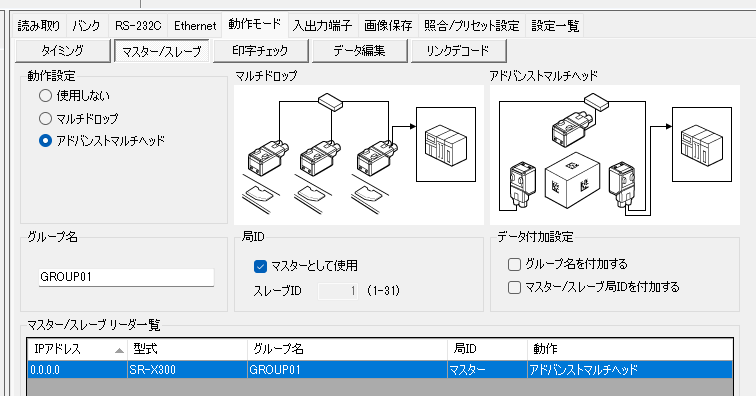Click the SR-X300 model cell
The width and height of the screenshot is (756, 396).
click(188, 370)
